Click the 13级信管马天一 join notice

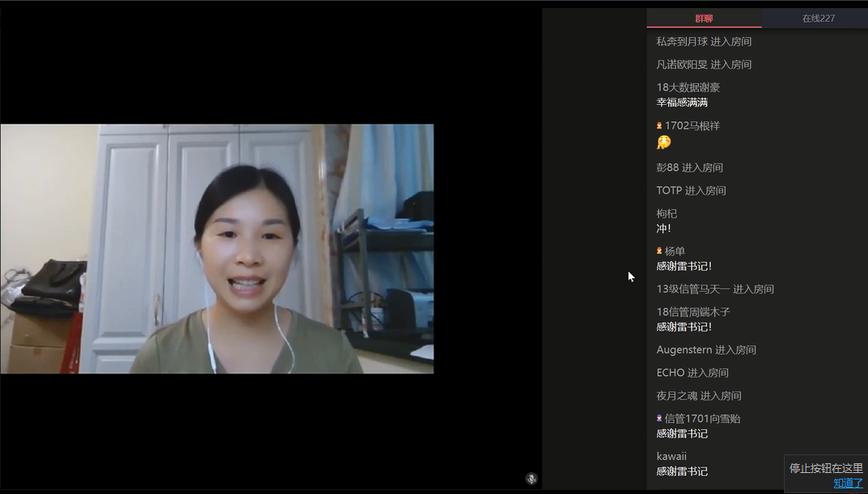714,289
